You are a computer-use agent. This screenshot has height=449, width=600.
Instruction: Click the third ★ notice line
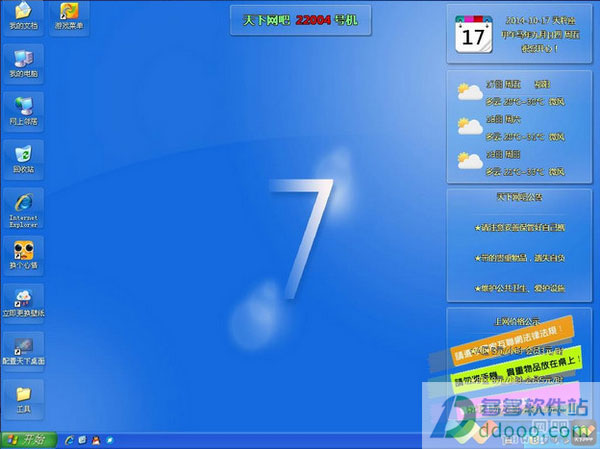pos(520,288)
